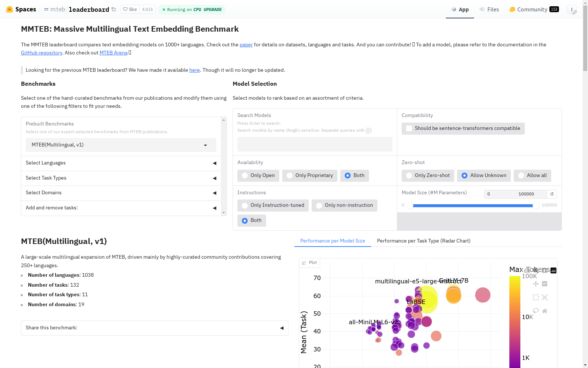This screenshot has width=588, height=368.
Task: Expand the Select Domains section
Action: tap(121, 193)
